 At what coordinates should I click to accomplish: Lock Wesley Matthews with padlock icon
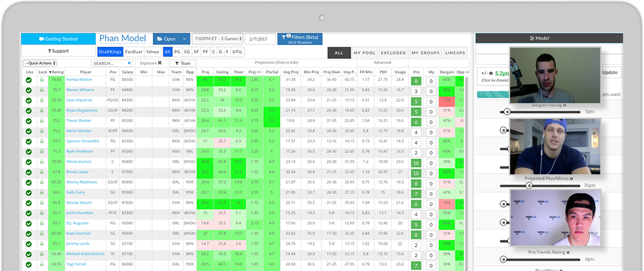42,182
